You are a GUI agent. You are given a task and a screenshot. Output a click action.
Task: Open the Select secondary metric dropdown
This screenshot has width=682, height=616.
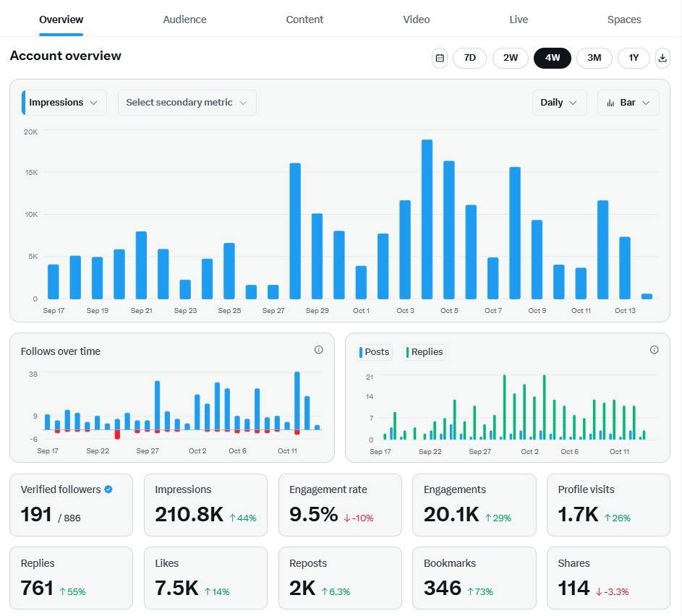click(187, 103)
